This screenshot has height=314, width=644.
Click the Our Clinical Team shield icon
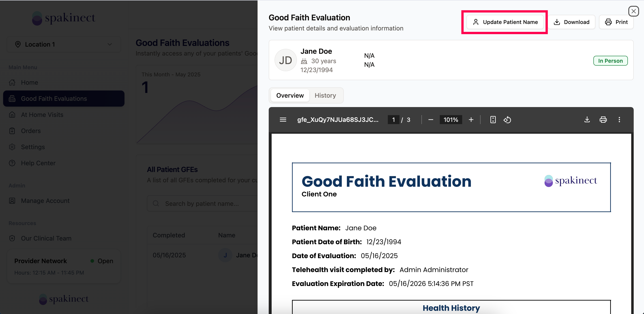12,238
